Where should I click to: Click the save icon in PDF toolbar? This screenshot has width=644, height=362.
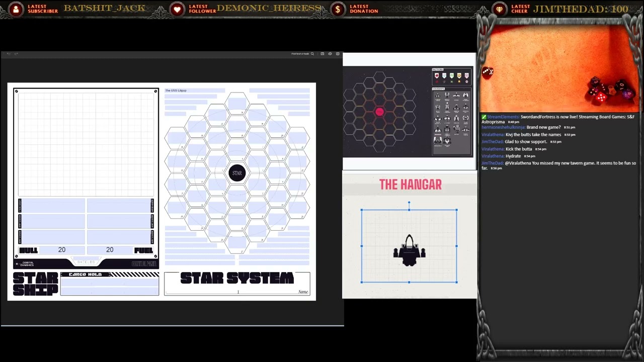tap(323, 54)
